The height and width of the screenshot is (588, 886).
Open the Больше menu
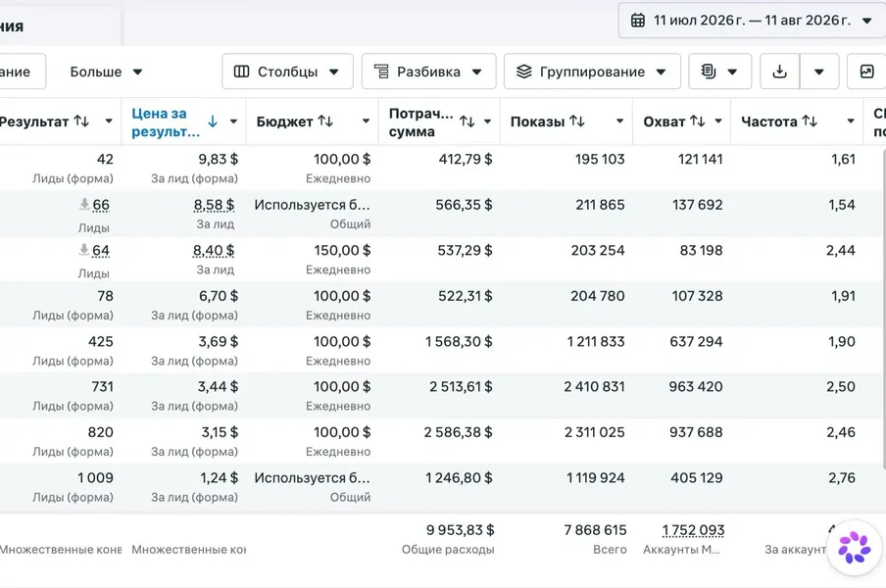point(106,72)
